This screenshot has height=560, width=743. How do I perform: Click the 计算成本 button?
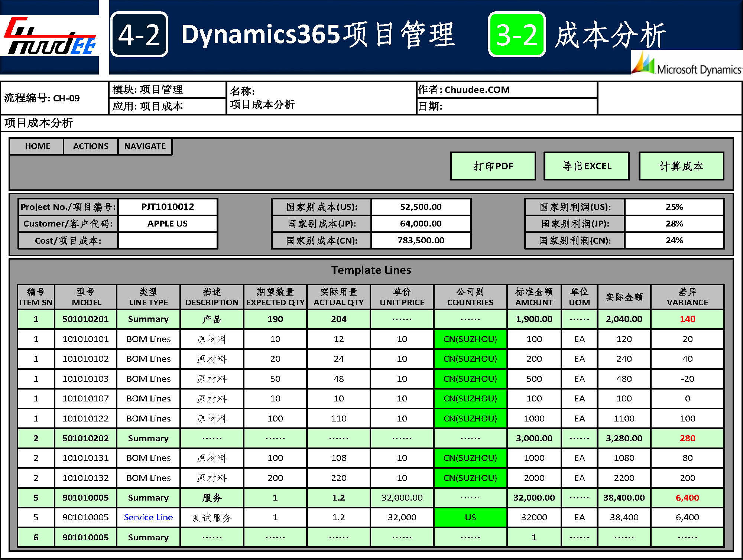coord(681,166)
